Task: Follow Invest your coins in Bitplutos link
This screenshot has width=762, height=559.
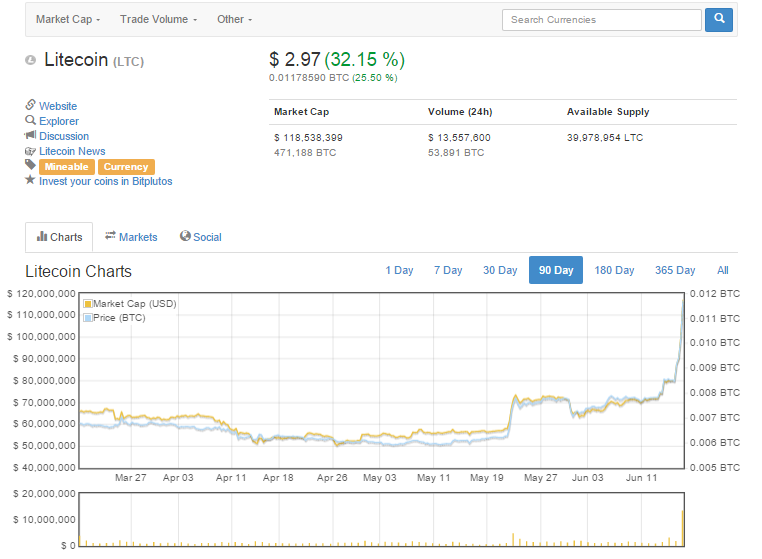Action: (105, 181)
